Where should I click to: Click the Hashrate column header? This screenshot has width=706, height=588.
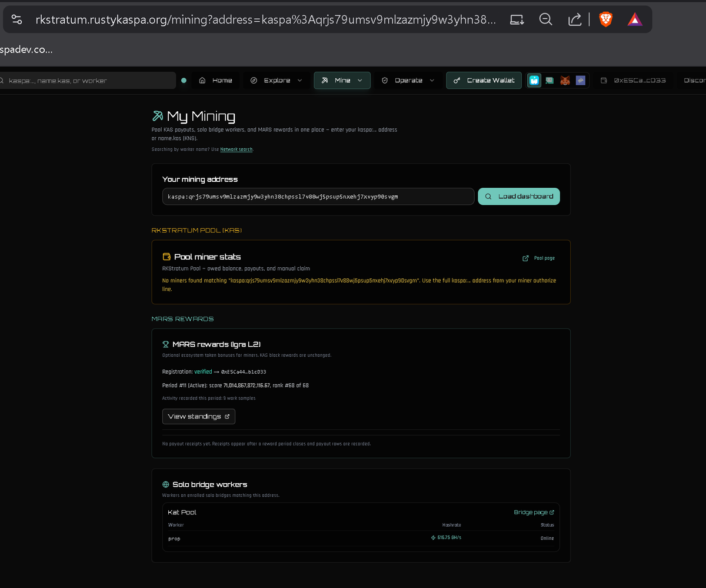coord(452,525)
